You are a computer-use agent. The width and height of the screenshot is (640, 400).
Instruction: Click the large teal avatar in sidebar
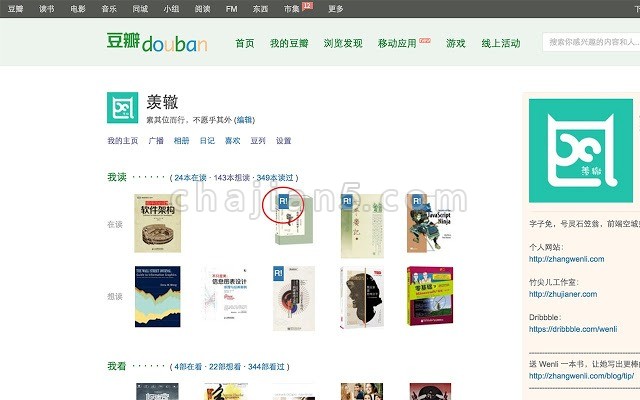tap(581, 151)
